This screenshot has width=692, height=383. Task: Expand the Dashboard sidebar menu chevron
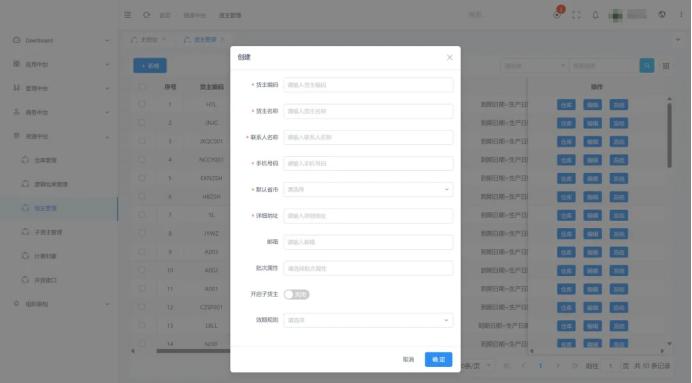[x=107, y=40]
